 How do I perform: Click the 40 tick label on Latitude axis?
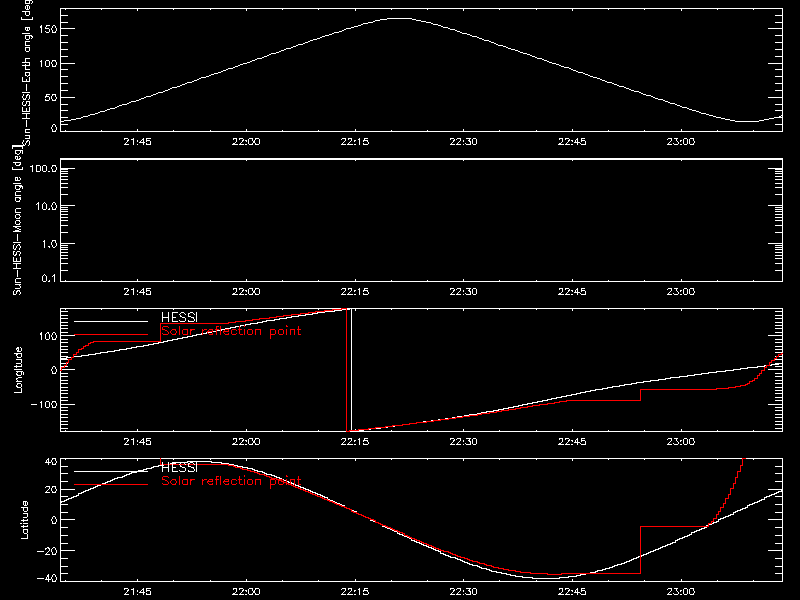[x=51, y=462]
